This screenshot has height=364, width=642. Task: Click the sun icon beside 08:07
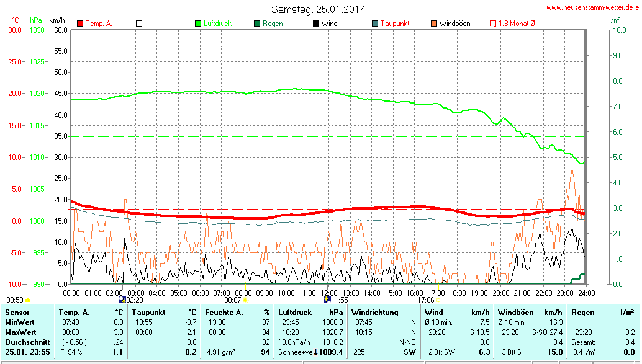pyautogui.click(x=246, y=300)
